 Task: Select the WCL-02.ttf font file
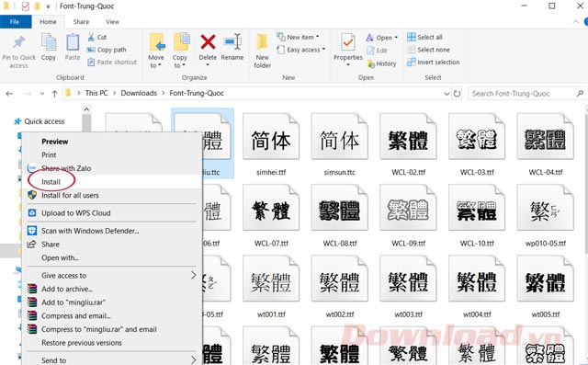pos(408,145)
